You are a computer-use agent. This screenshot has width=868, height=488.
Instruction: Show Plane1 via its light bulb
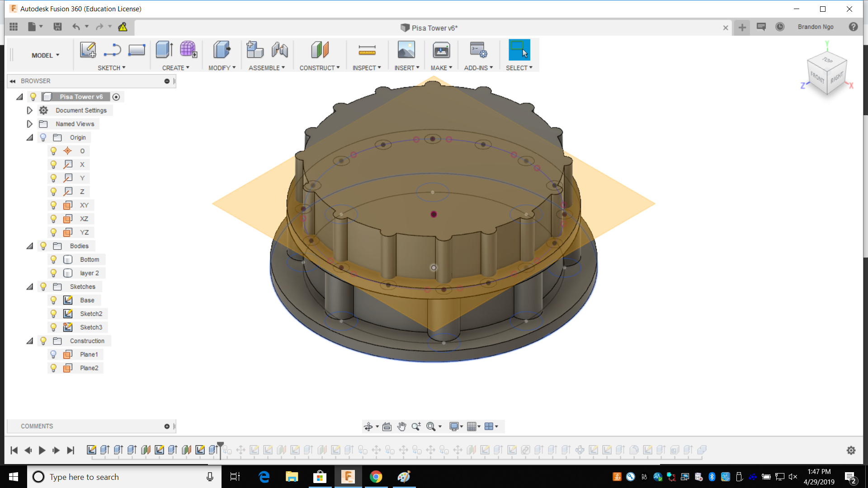53,354
